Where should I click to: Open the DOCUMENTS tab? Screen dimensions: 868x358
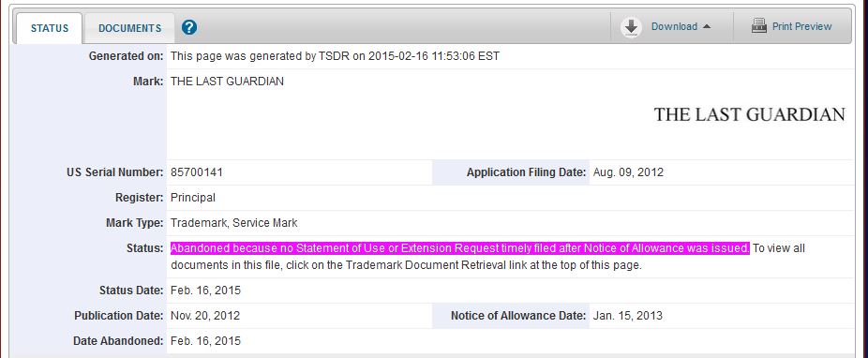(x=129, y=28)
